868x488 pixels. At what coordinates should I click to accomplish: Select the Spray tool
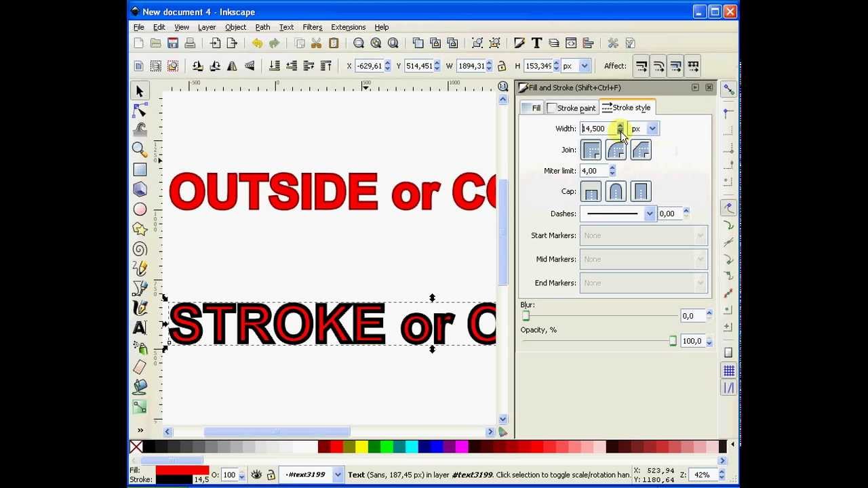click(140, 348)
